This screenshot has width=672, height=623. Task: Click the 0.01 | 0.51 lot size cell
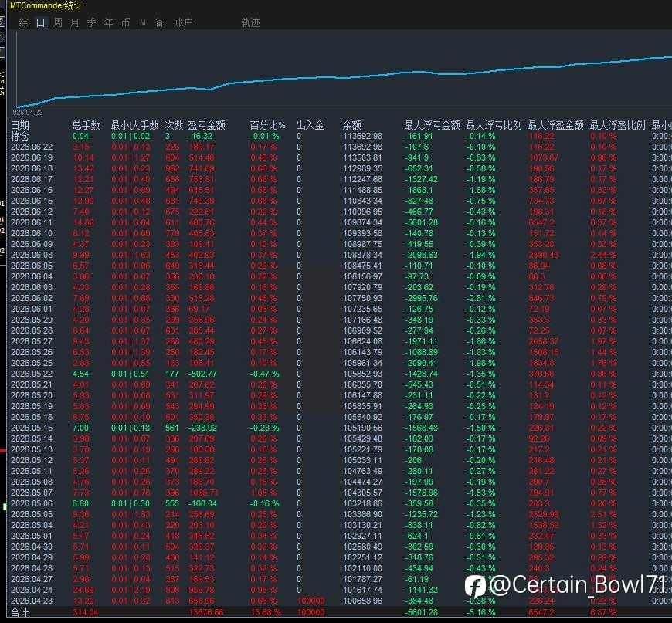click(131, 374)
